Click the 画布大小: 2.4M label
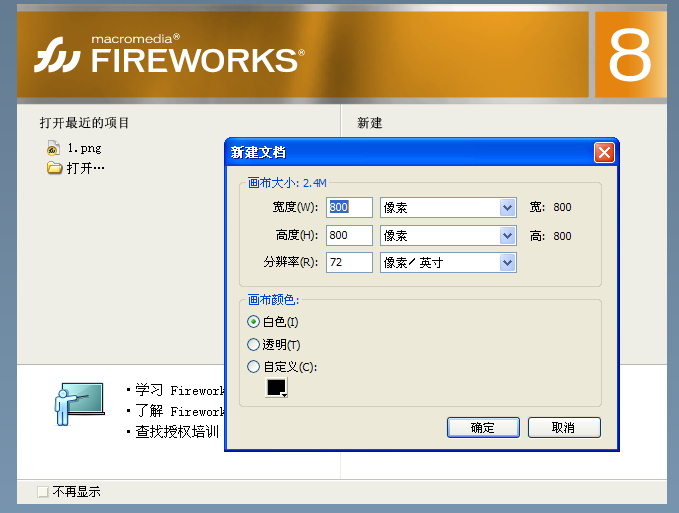679x513 pixels. (x=287, y=183)
